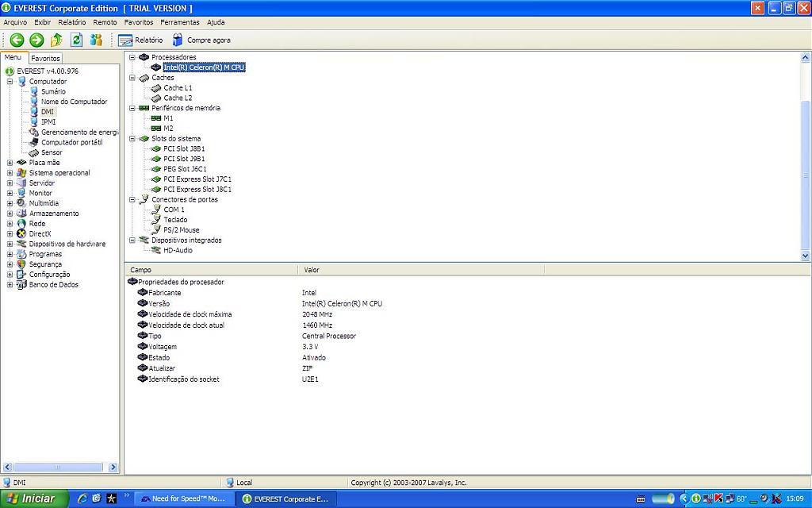This screenshot has width=812, height=508.
Task: Select Cache L2 entry
Action: point(178,98)
